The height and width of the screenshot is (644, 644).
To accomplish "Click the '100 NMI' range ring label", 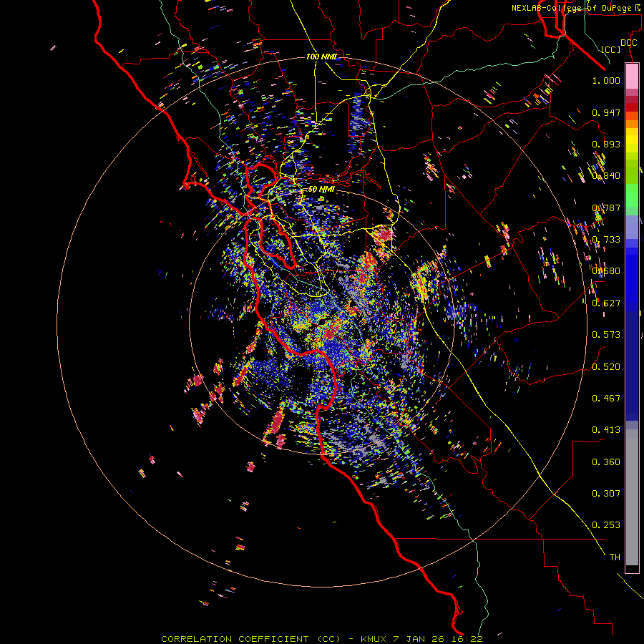I will tap(321, 57).
